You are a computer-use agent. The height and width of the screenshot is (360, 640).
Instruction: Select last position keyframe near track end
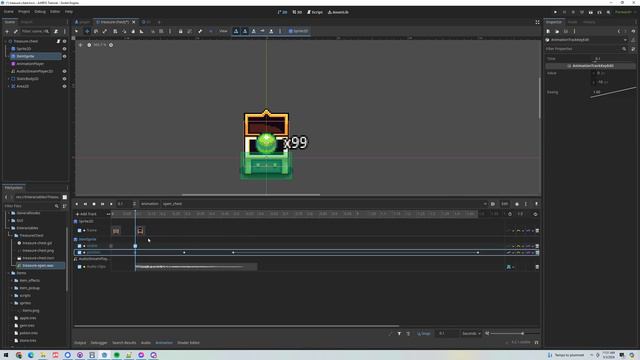click(x=478, y=253)
